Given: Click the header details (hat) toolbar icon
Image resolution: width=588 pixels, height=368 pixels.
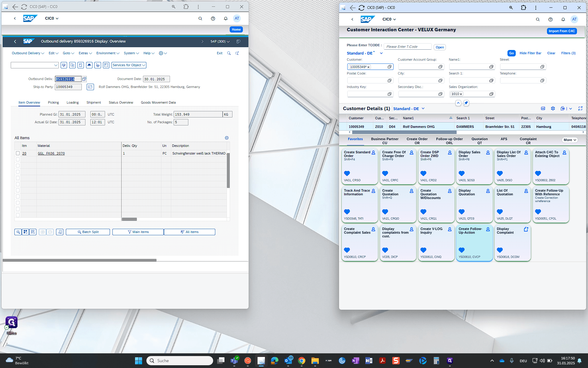Looking at the screenshot, I should [x=89, y=65].
